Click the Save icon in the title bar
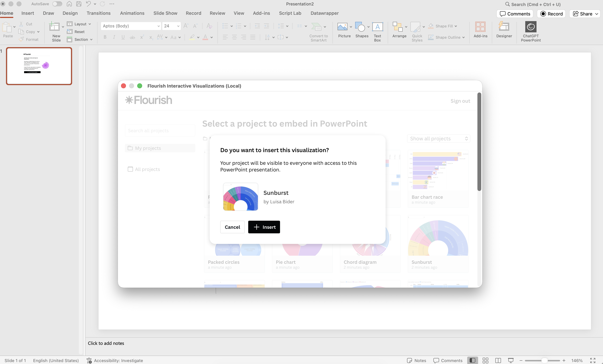Image resolution: width=603 pixels, height=364 pixels. point(79,4)
